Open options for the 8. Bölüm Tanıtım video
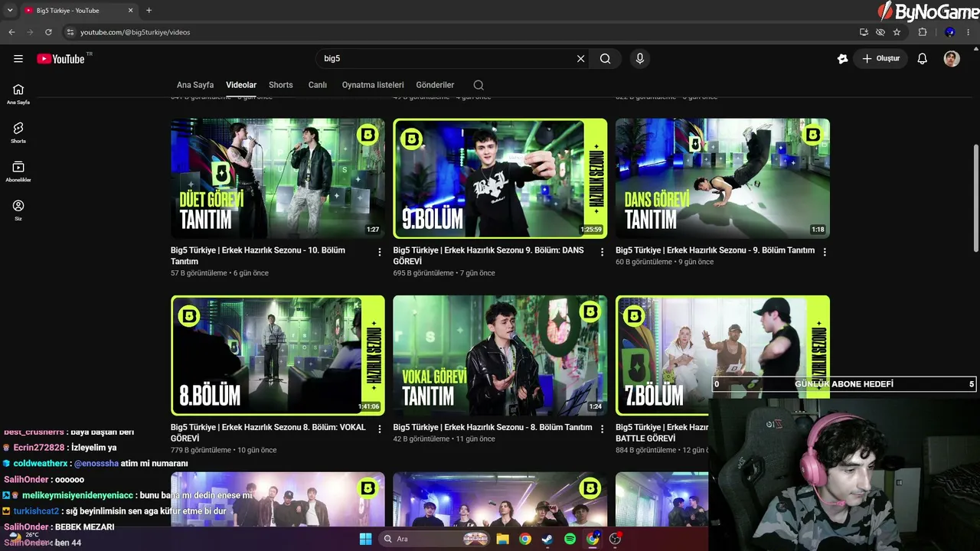The width and height of the screenshot is (980, 551). tap(602, 429)
